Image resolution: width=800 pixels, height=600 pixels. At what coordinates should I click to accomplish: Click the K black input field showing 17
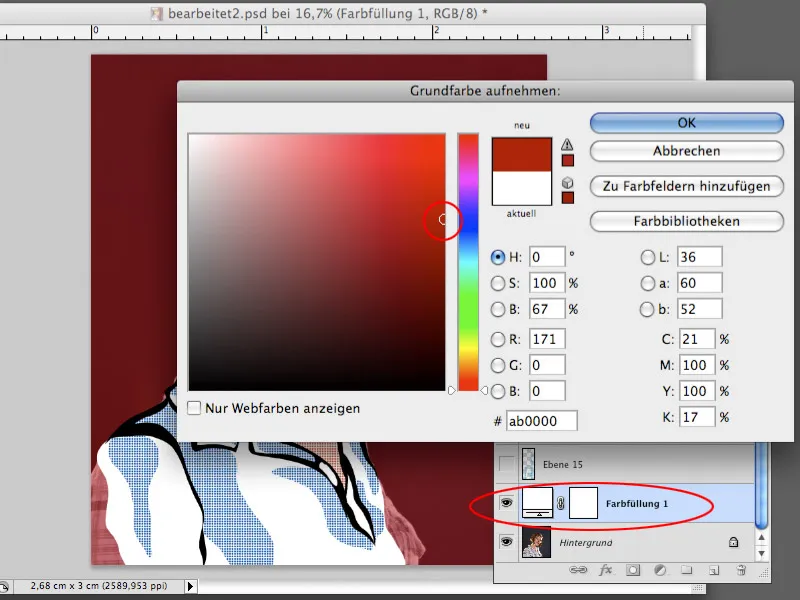pyautogui.click(x=697, y=417)
